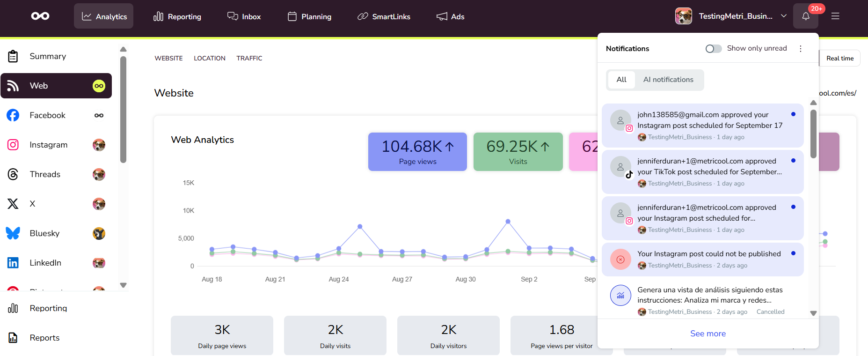
Task: Select the LinkedIn icon in sidebar
Action: point(13,263)
